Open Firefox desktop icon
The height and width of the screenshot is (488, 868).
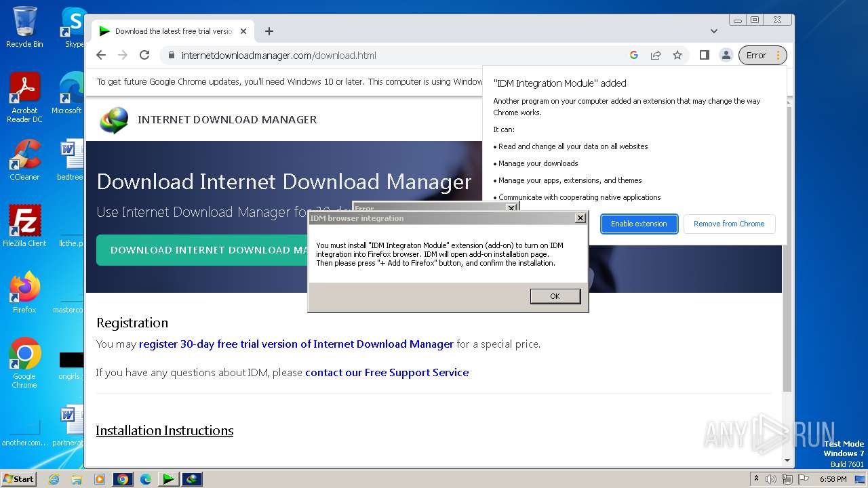click(24, 293)
